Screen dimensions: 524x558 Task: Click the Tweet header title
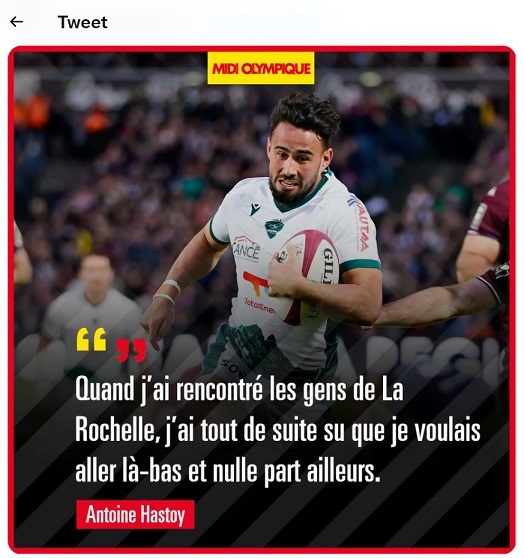[83, 22]
